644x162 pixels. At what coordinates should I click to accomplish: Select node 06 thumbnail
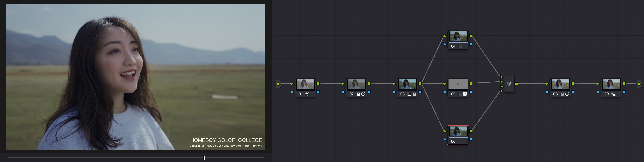(458, 131)
